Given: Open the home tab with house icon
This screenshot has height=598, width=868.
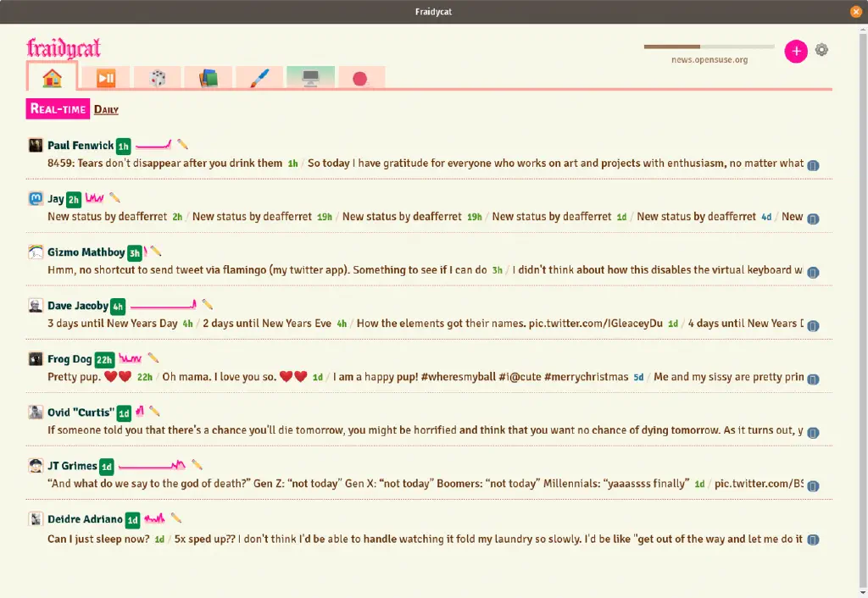Looking at the screenshot, I should coord(52,77).
